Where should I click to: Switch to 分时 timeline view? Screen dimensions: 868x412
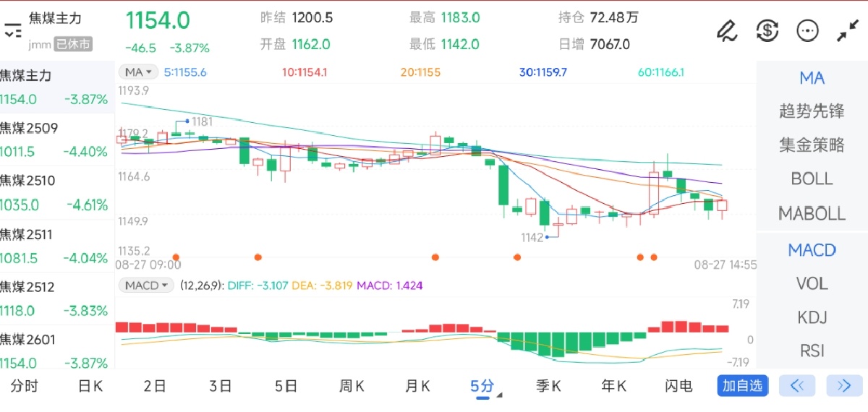point(24,386)
